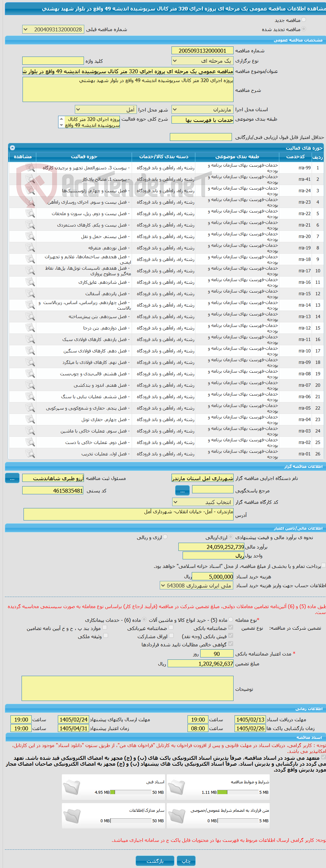Click the چاپ print button
The height and width of the screenshot is (868, 326).
tap(186, 861)
